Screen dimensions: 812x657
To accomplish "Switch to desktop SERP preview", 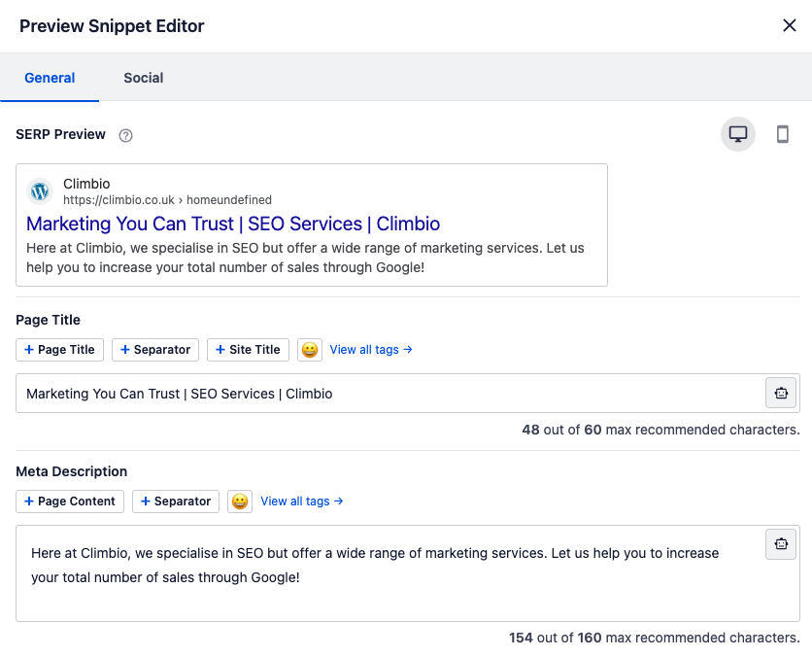I will [x=738, y=134].
